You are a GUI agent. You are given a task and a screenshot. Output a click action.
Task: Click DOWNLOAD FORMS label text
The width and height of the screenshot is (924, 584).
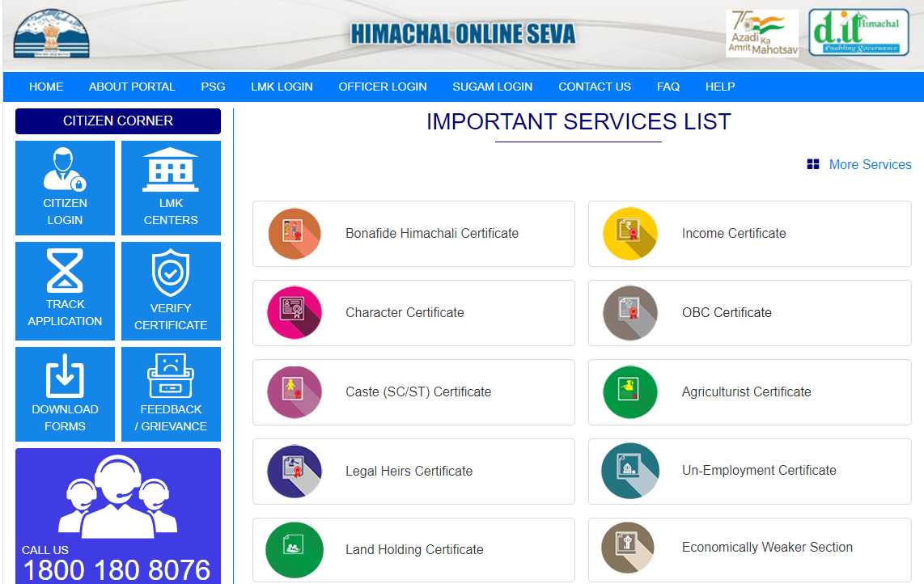(65, 418)
